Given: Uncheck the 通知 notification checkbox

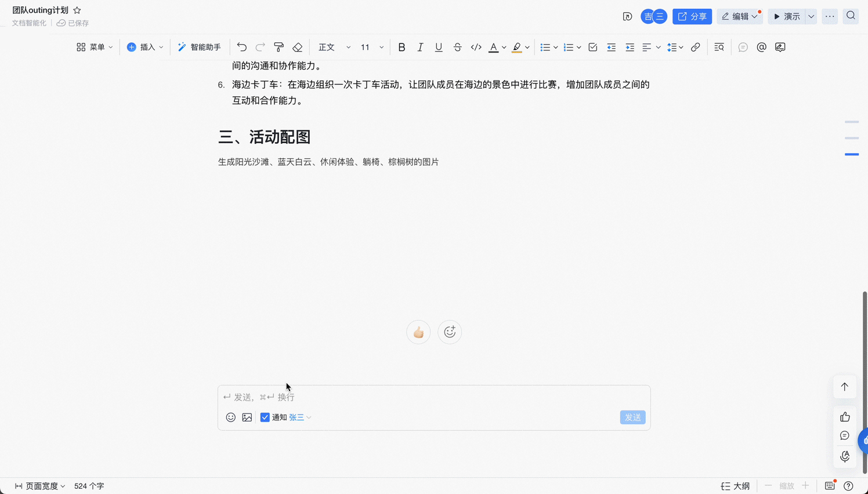Looking at the screenshot, I should pyautogui.click(x=265, y=417).
